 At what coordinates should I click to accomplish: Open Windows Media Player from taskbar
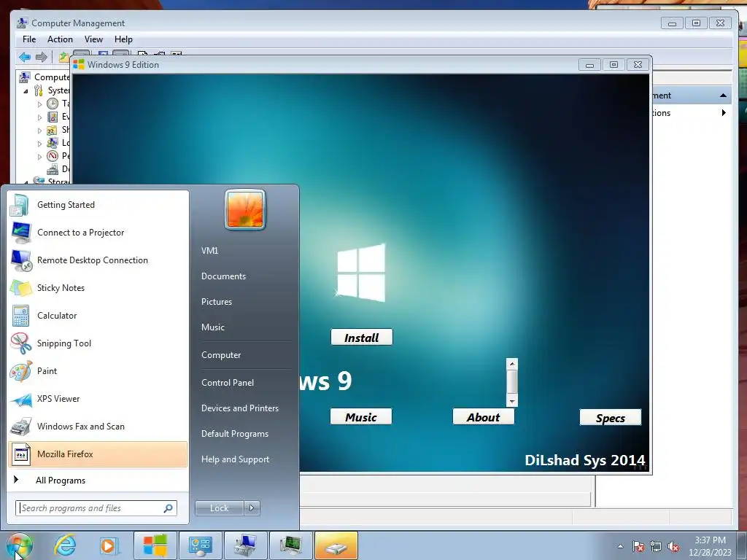[x=109, y=545]
